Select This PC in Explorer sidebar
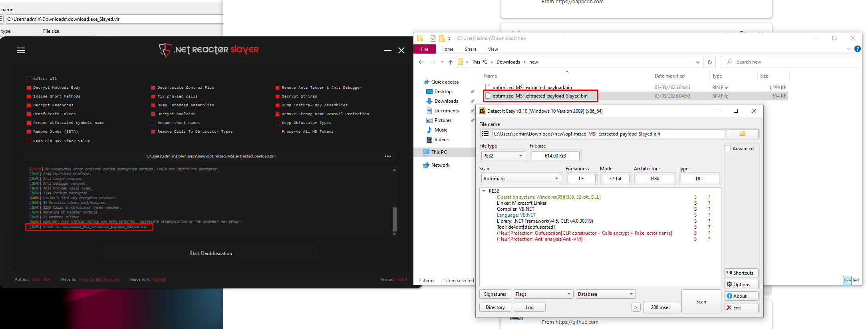The width and height of the screenshot is (868, 329). [x=439, y=152]
